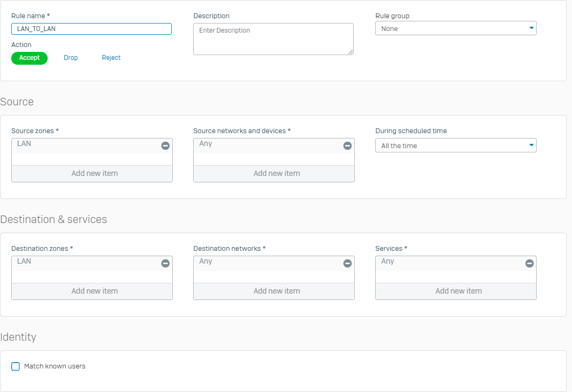Remove Any from Destination networks
Image resolution: width=572 pixels, height=392 pixels.
[x=347, y=263]
